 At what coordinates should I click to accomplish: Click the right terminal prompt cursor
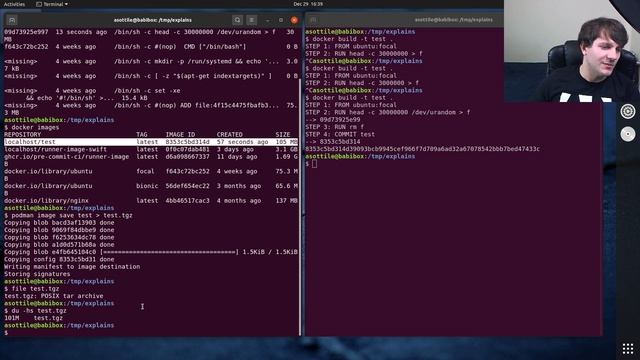pos(314,164)
